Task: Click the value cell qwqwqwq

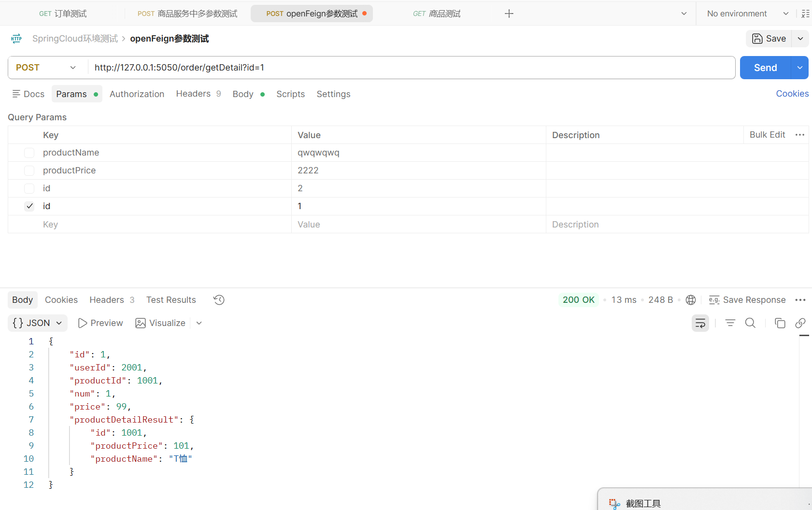Action: pos(419,153)
